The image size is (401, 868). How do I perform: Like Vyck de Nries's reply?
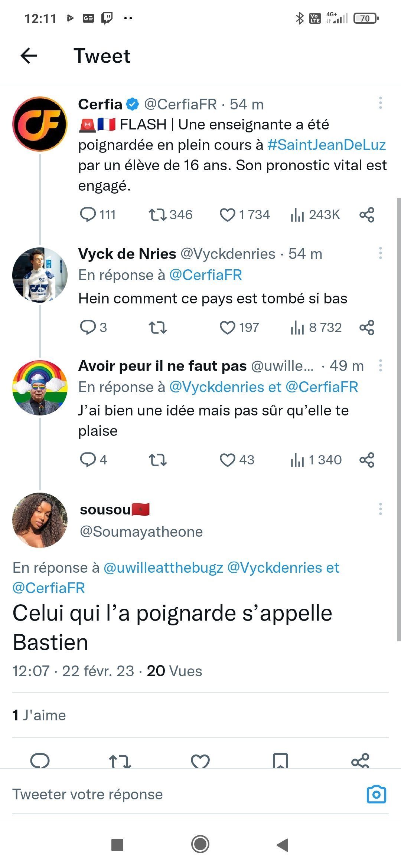(x=227, y=328)
